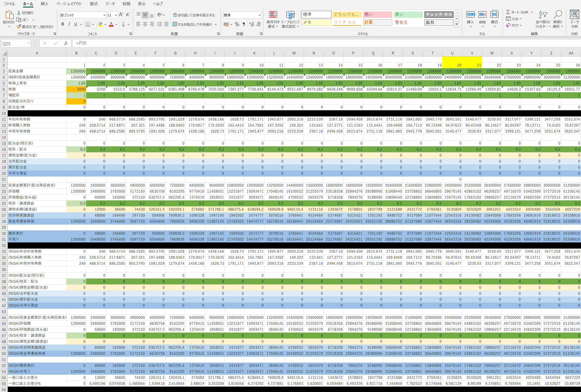Expand the Name Box dropdown arrow

coord(28,43)
